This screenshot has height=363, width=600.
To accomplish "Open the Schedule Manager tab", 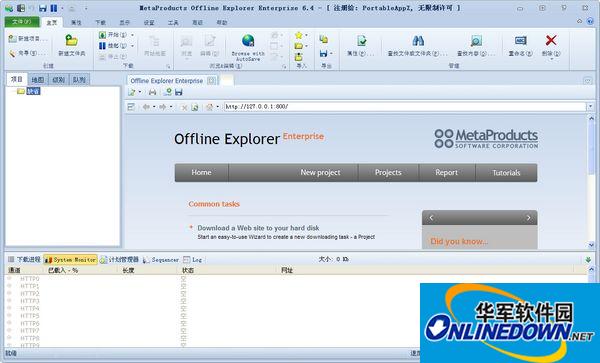I will point(120,260).
